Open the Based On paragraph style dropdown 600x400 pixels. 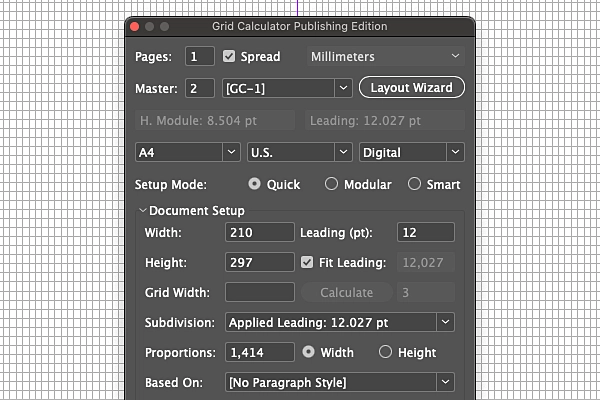[x=340, y=382]
